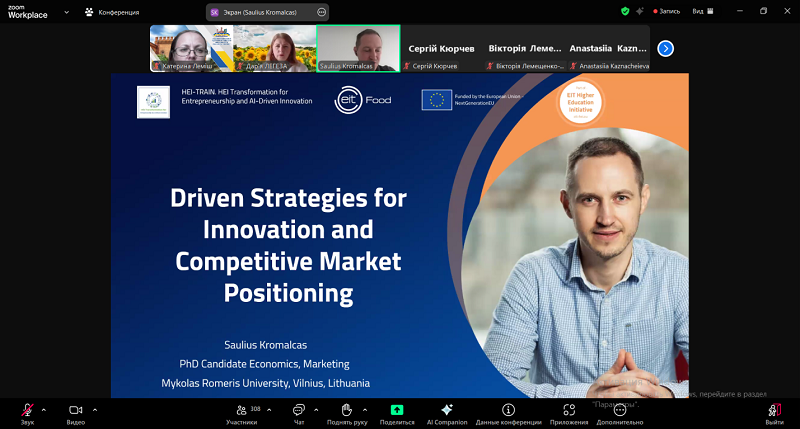
Task: Select Сергій Кюрчев participant tile
Action: 442,48
